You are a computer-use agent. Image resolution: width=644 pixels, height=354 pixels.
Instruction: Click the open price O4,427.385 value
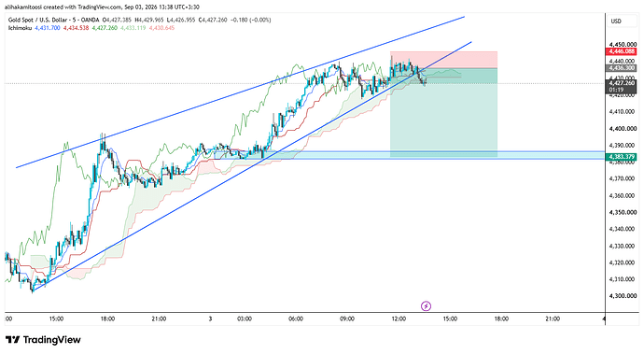pos(117,20)
